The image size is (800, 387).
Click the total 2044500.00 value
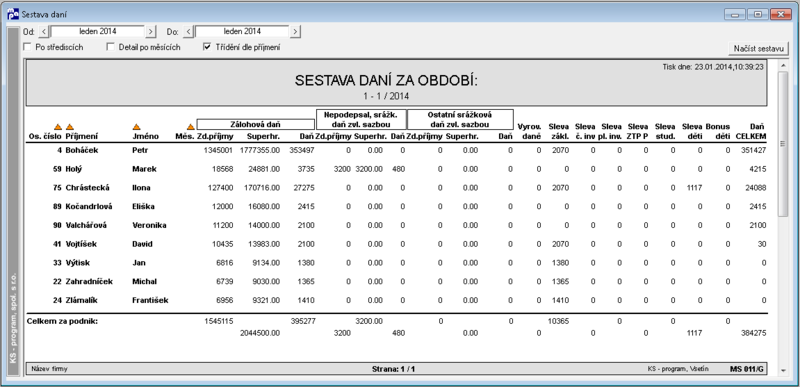pos(260,333)
